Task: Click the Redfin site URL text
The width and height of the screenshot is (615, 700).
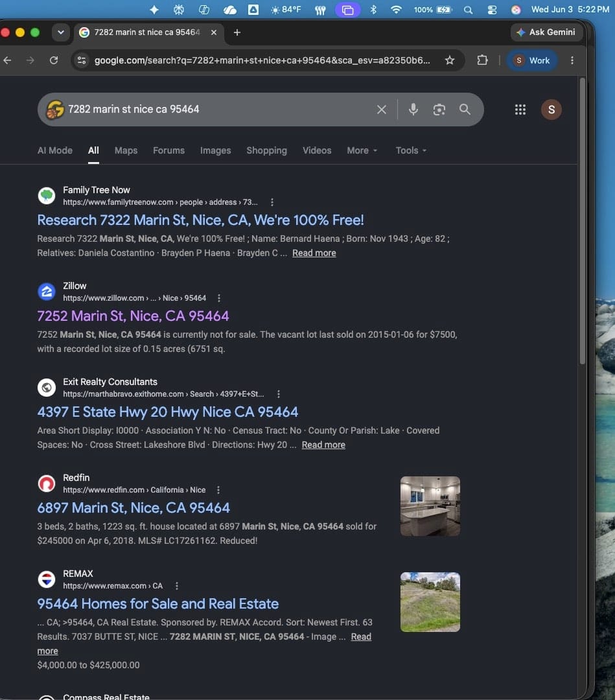Action: [x=134, y=490]
